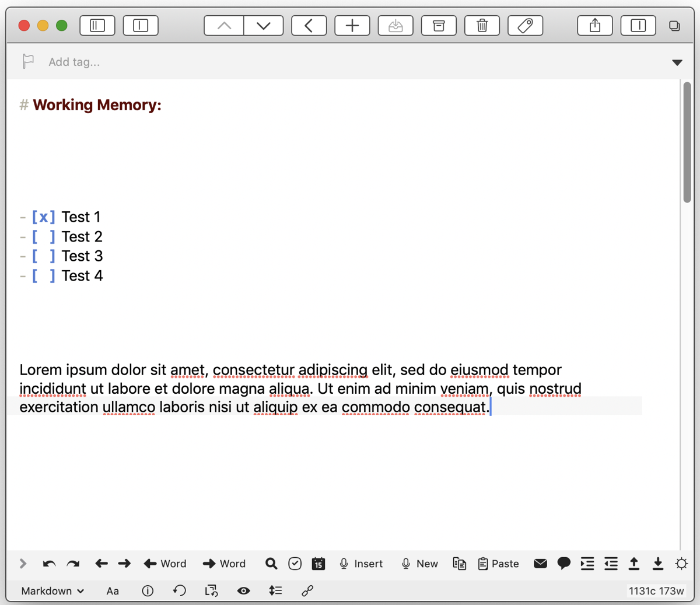Toggle the second left pane button
Viewport: 700px width, 605px height.
click(x=141, y=26)
